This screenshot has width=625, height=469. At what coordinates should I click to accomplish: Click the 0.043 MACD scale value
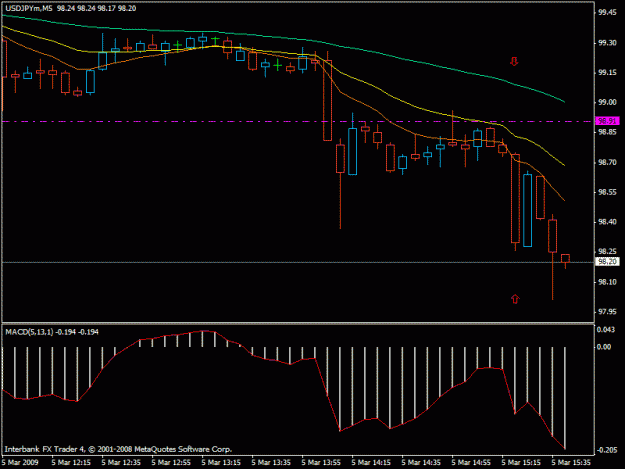tap(606, 330)
